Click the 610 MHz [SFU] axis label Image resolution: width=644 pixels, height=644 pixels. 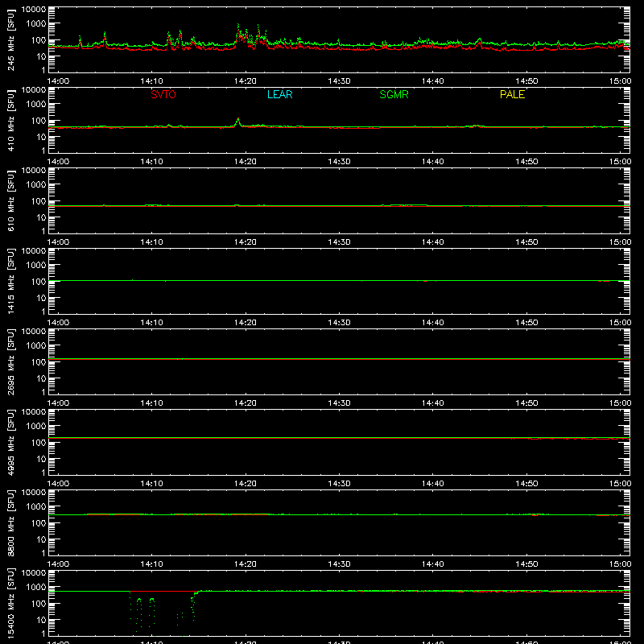click(x=10, y=200)
